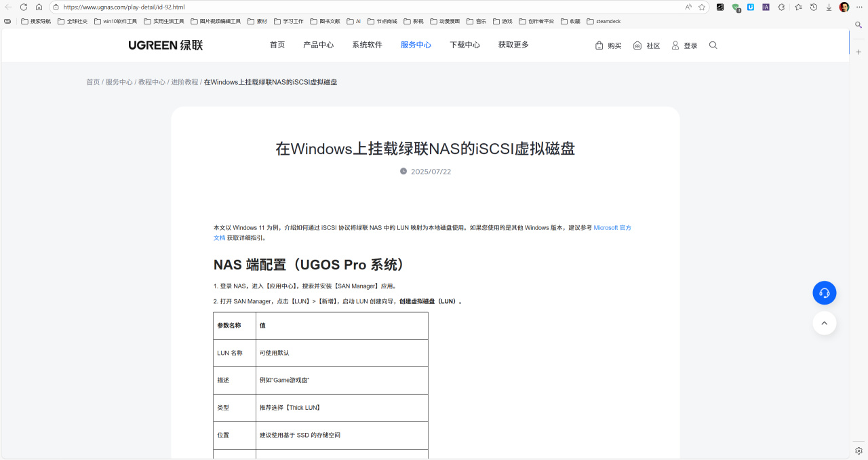Open the 收藏 bookmark folder
The width and height of the screenshot is (868, 460).
click(570, 21)
